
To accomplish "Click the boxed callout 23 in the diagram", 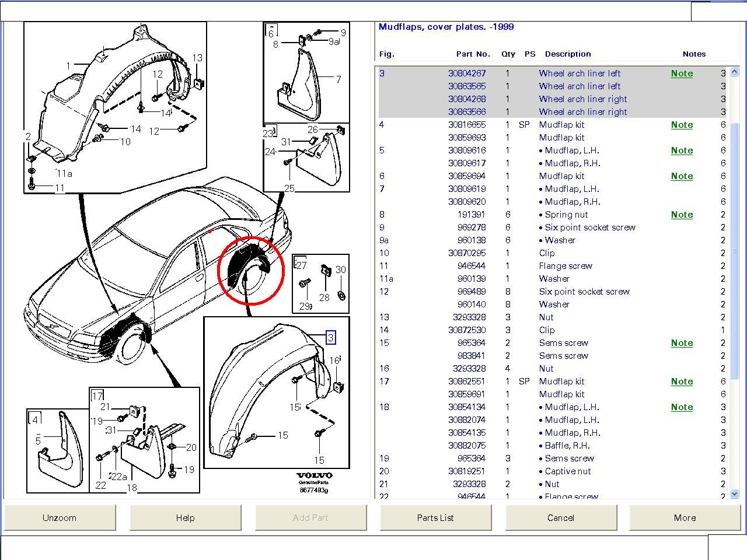I will tap(269, 133).
